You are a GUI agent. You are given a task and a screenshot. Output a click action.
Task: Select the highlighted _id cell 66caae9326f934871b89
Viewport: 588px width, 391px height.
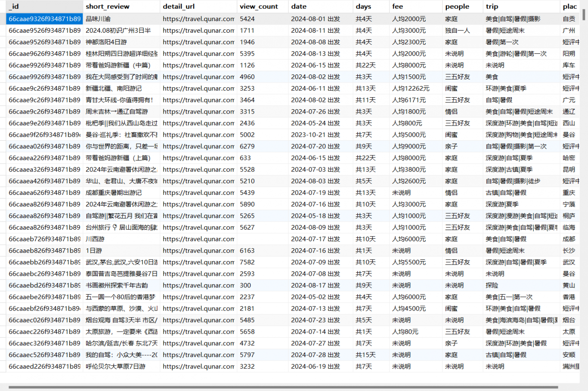point(44,19)
